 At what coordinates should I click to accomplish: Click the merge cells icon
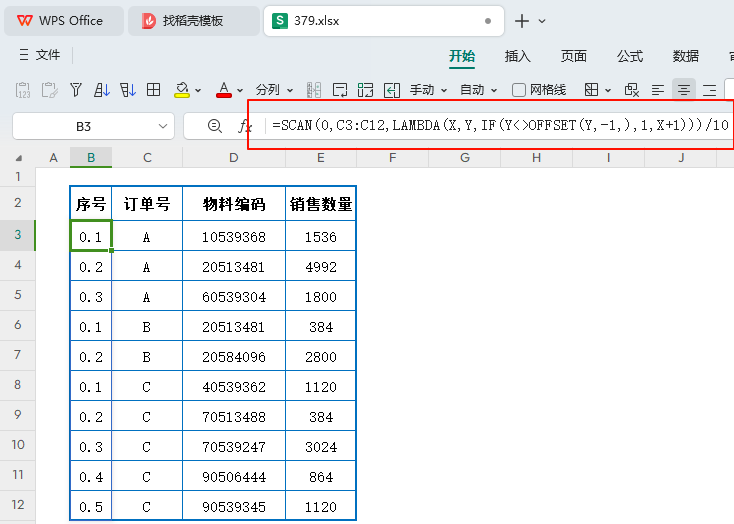(x=365, y=89)
